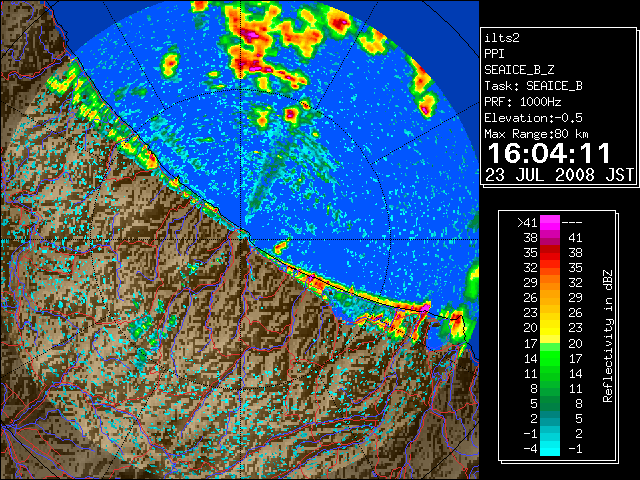Viewport: 640px width, 480px height.
Task: Click the '---' legend label
Action: (x=572, y=223)
